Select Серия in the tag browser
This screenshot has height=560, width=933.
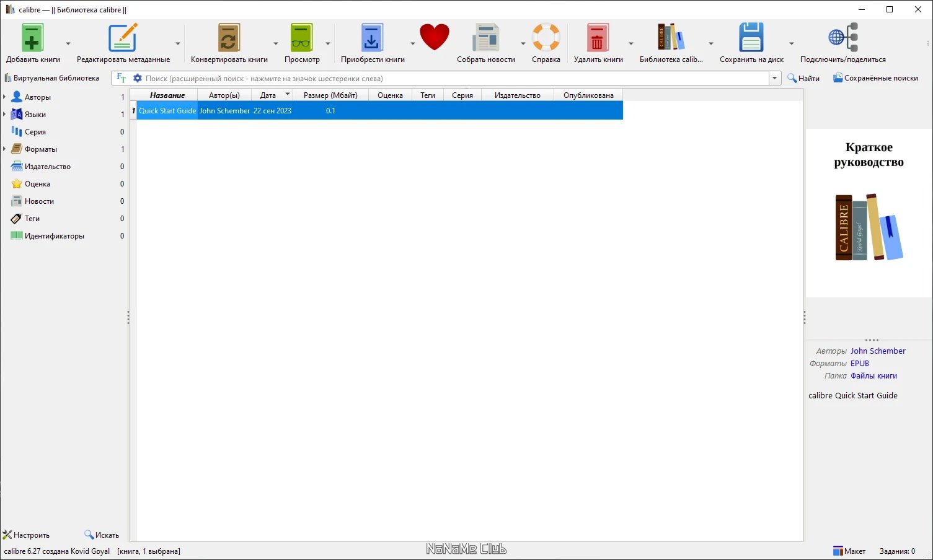(x=35, y=132)
